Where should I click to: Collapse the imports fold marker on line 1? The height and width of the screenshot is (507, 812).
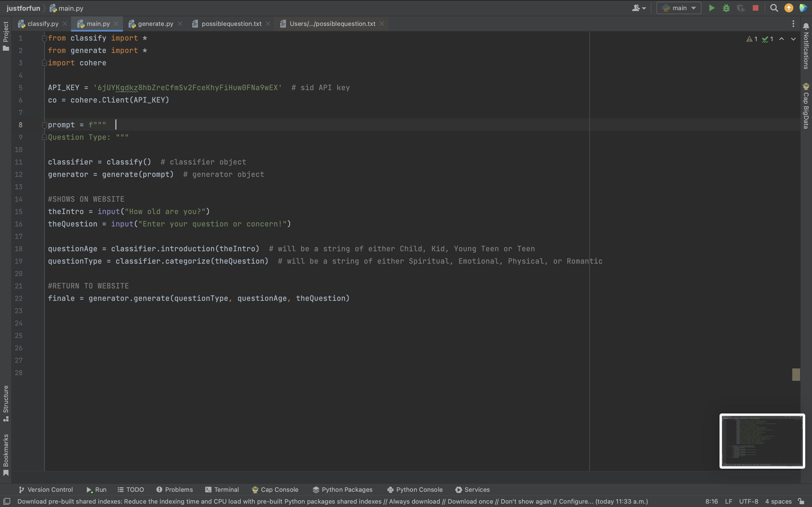click(x=44, y=39)
